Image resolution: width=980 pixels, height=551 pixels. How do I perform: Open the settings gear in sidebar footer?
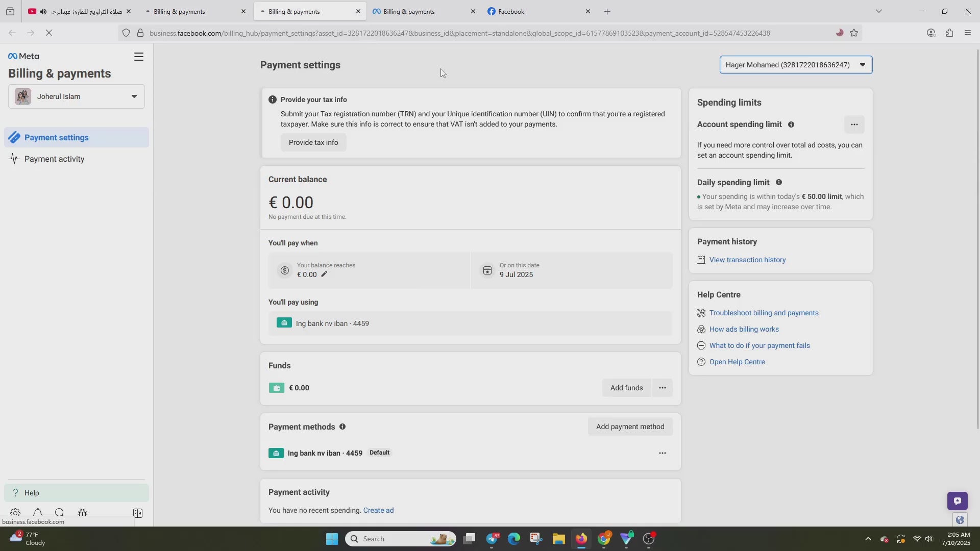(15, 513)
